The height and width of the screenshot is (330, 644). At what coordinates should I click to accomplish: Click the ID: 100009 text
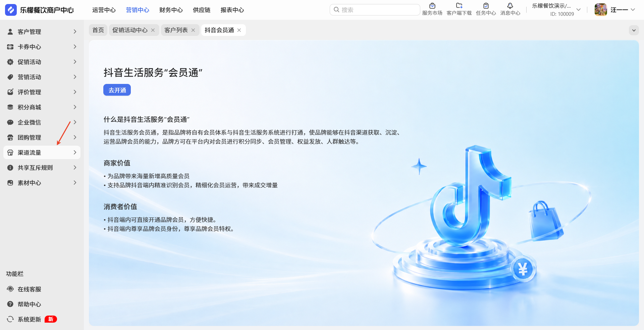[562, 14]
